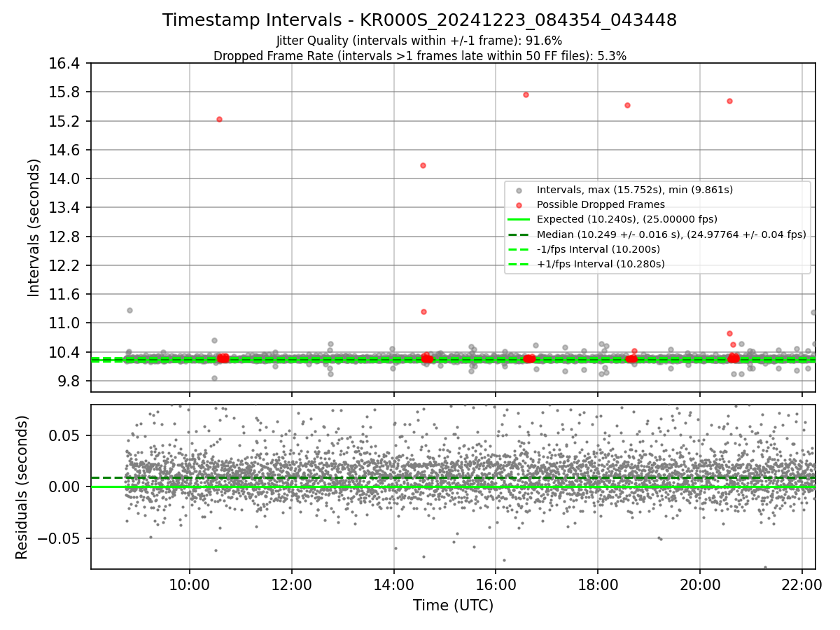The image size is (840, 630).
Task: Click the highest red dropped-frame point near 15.8
Action: click(526, 94)
